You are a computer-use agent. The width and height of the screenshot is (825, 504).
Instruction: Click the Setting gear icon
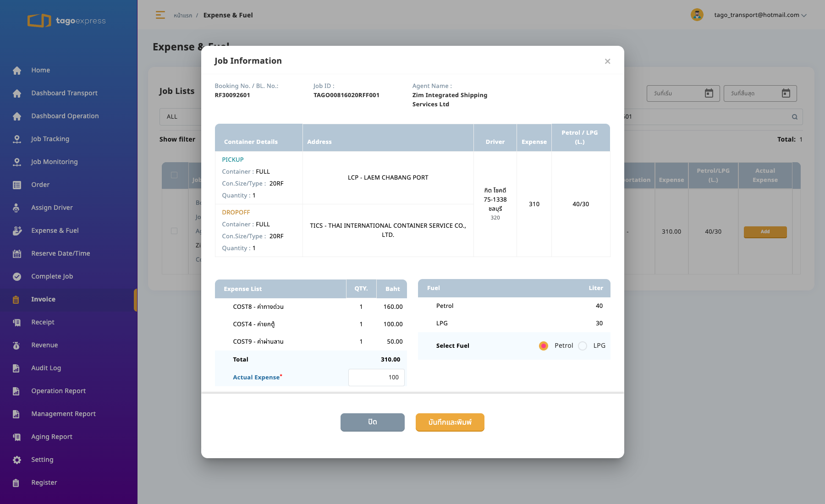(x=17, y=460)
